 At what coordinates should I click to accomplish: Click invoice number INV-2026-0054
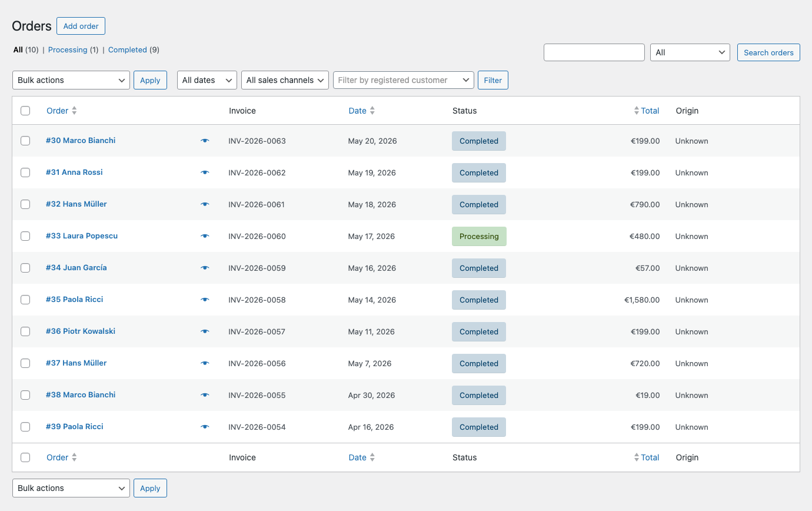pyautogui.click(x=257, y=427)
